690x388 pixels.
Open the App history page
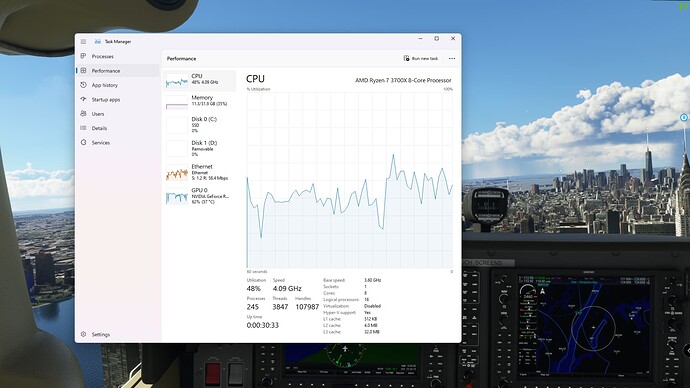(x=105, y=85)
